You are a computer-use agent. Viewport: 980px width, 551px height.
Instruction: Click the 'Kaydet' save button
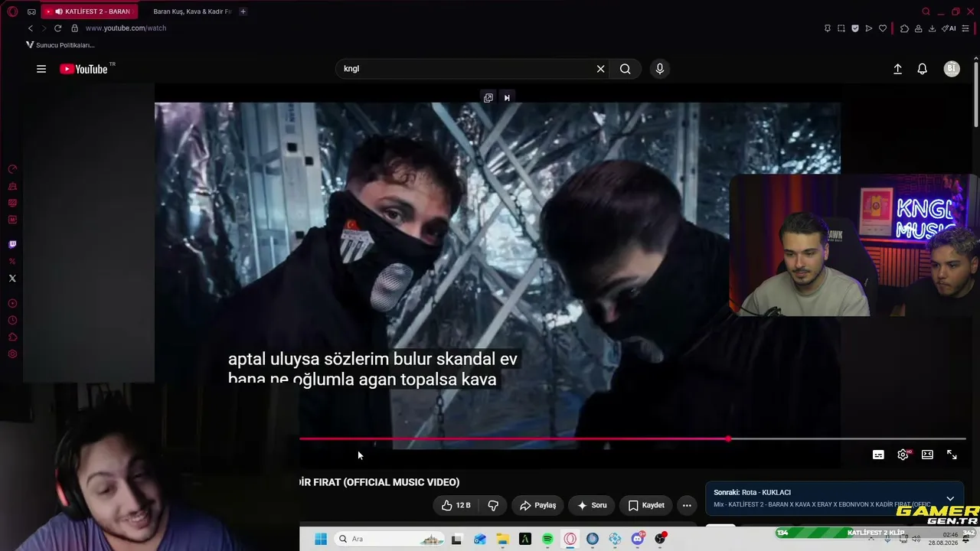point(646,505)
